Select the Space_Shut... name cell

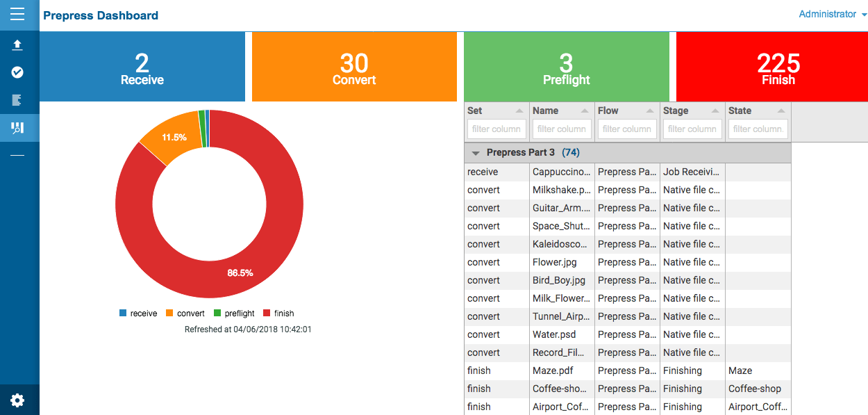coord(562,226)
